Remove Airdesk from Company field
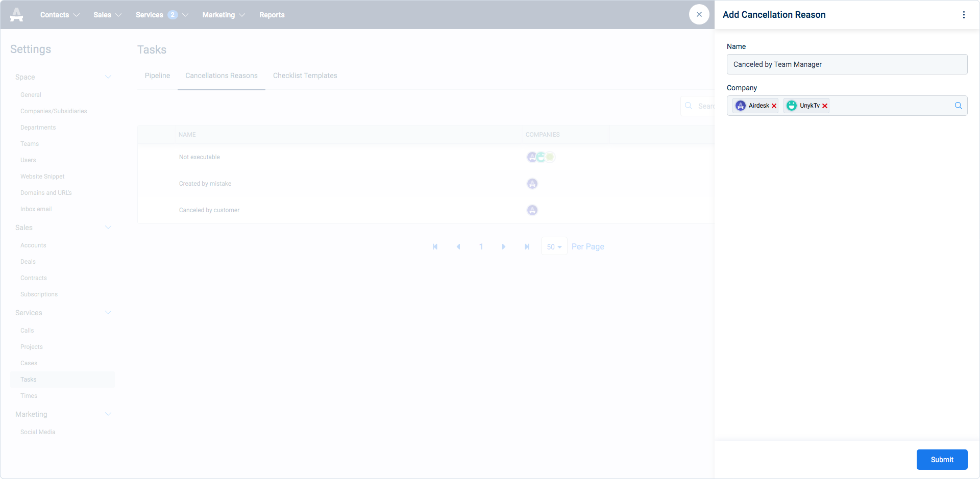Image resolution: width=980 pixels, height=479 pixels. click(x=774, y=106)
